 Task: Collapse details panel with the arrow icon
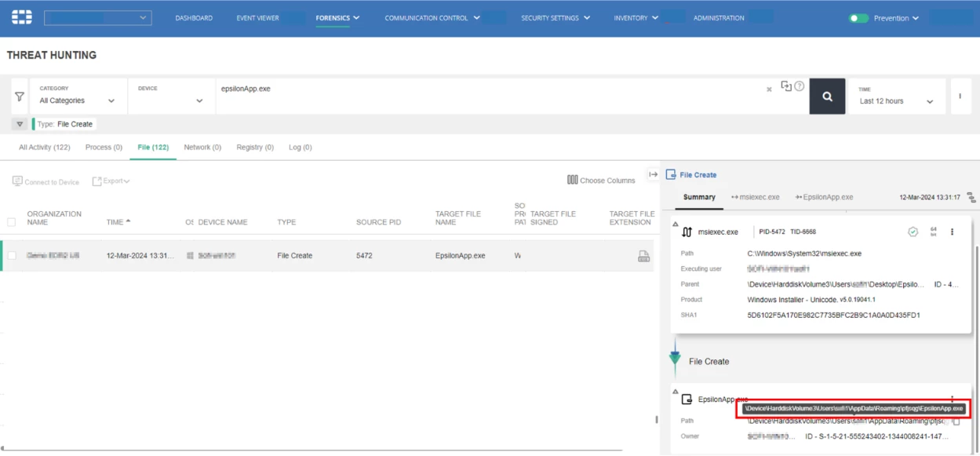click(x=653, y=174)
